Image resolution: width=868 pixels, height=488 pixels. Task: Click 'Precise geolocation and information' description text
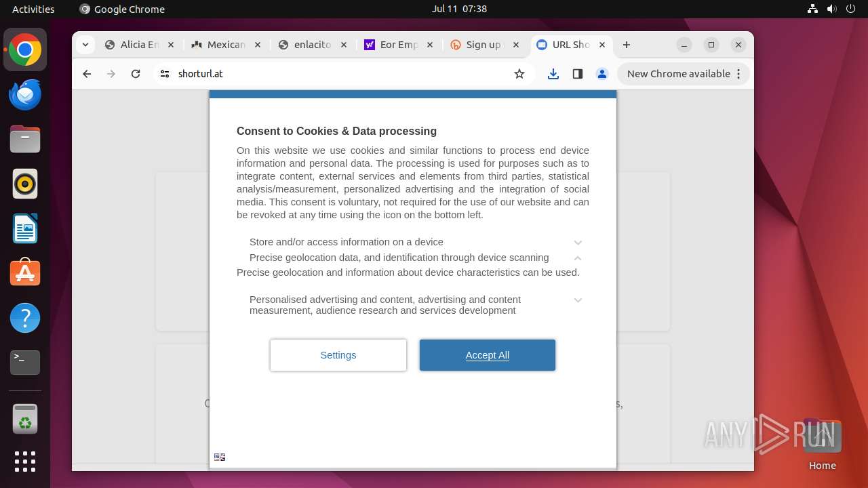coord(408,272)
